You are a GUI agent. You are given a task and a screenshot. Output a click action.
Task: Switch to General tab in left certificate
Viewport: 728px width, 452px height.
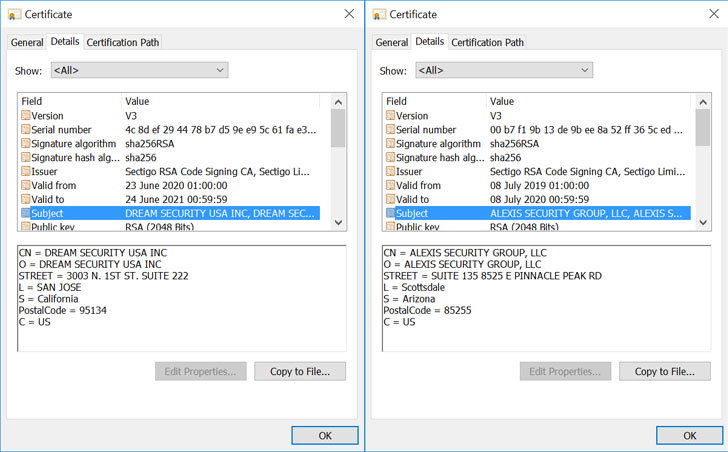(x=27, y=42)
